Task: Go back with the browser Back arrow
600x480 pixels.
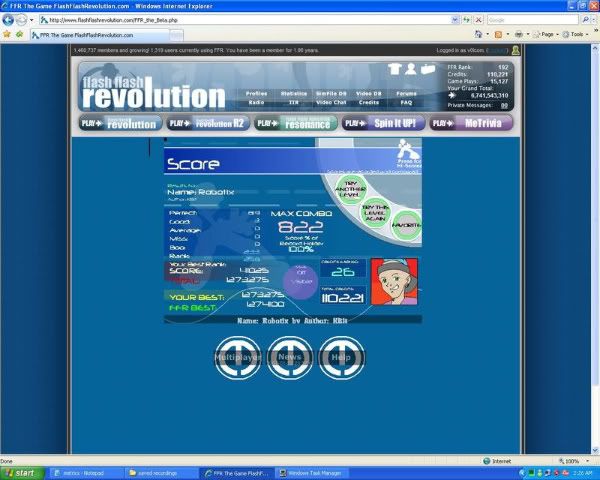Action: point(8,20)
